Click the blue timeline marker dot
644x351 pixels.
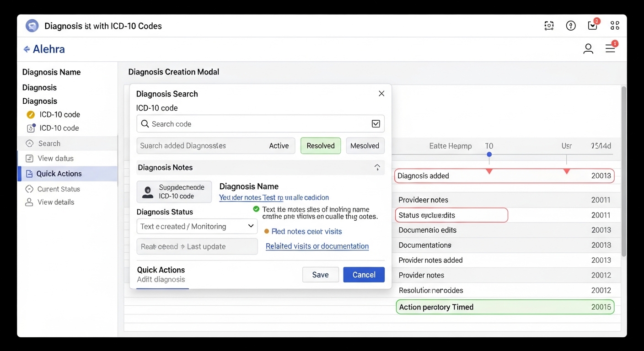pos(489,154)
